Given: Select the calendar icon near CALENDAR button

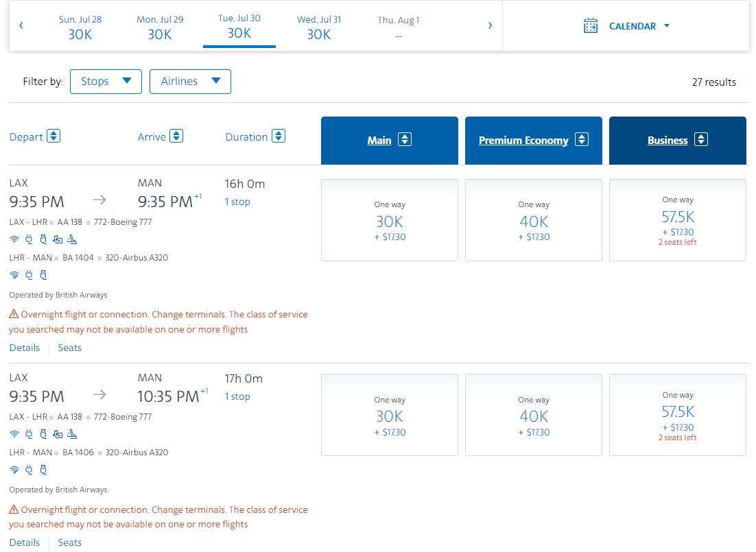Looking at the screenshot, I should [x=591, y=25].
